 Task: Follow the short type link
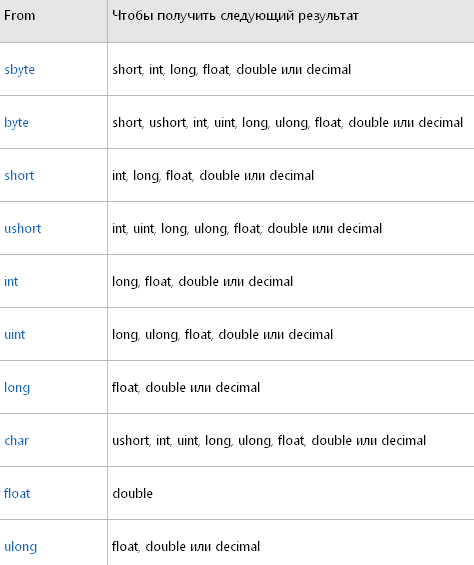click(19, 175)
